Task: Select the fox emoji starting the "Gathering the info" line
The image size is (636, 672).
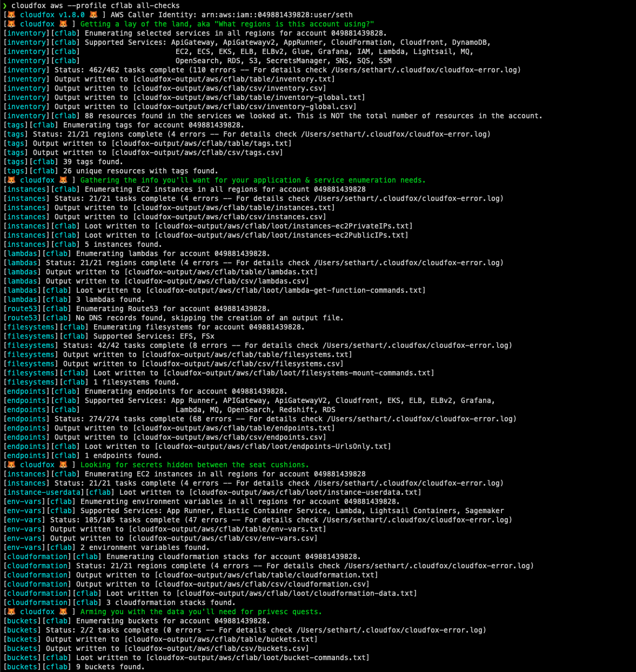Action: (x=11, y=180)
